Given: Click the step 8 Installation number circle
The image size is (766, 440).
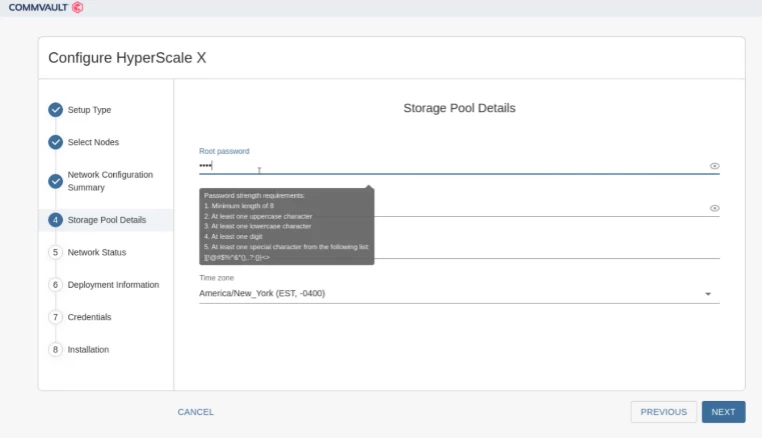Looking at the screenshot, I should [x=56, y=350].
